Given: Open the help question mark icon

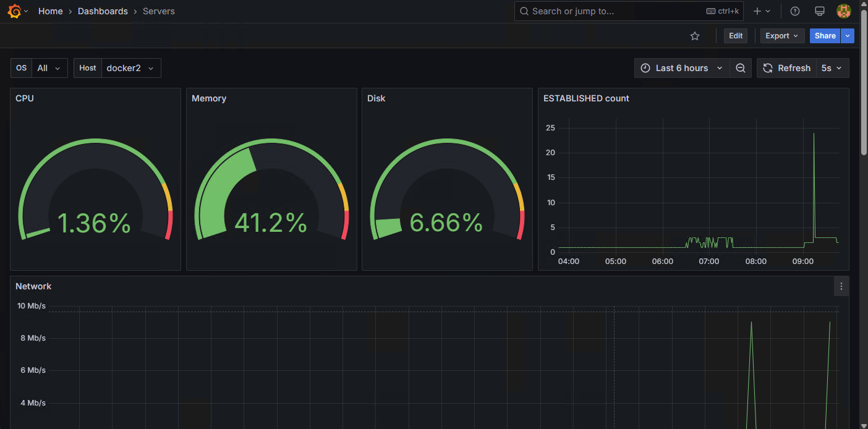Looking at the screenshot, I should coord(795,11).
